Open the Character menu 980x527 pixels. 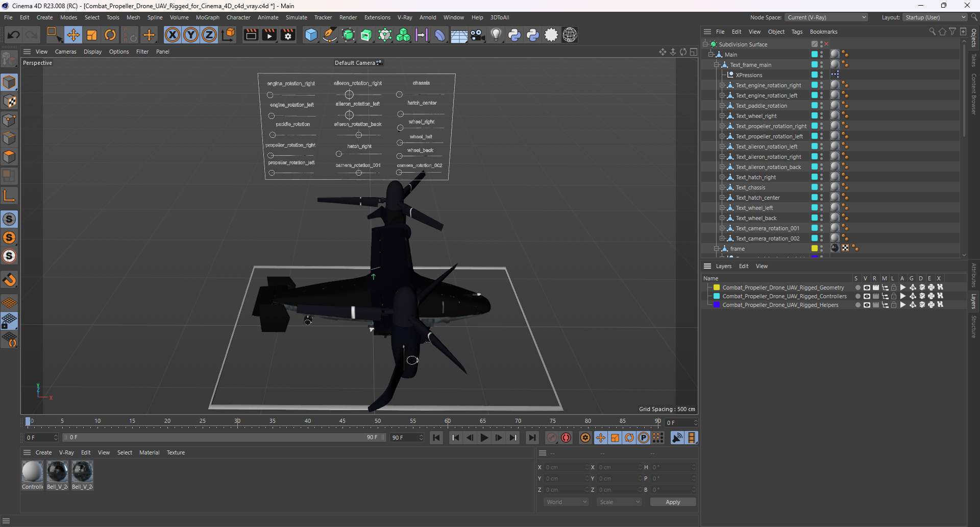(238, 17)
